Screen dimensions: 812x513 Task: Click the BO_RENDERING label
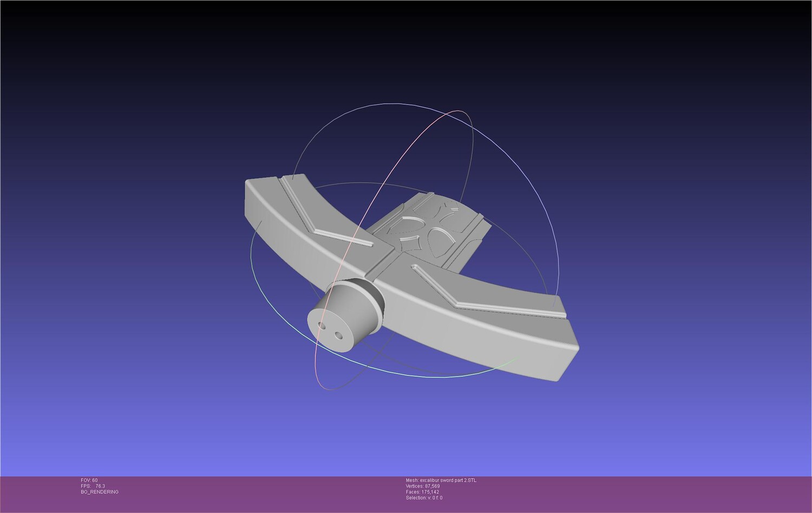100,492
